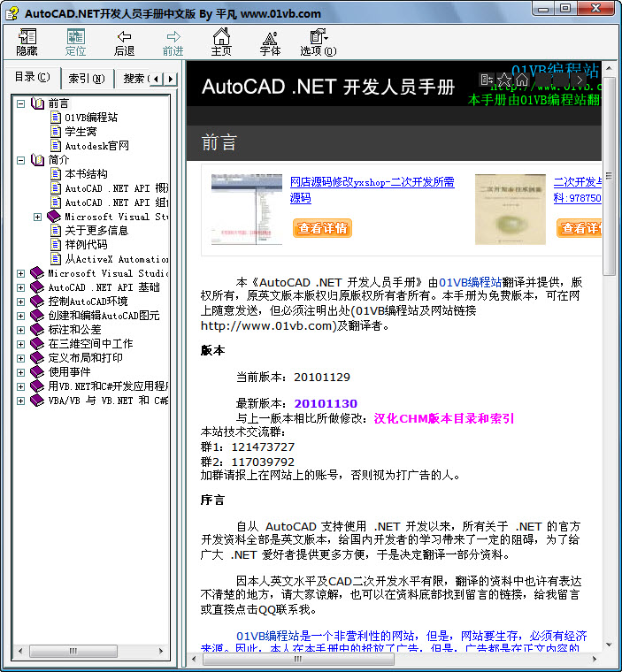Expand the 使用事件 node
The height and width of the screenshot is (672, 622).
coord(20,372)
